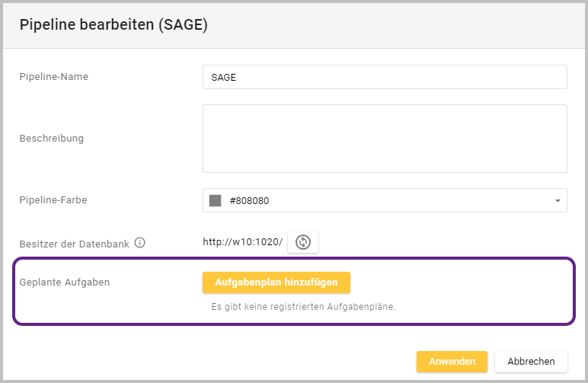Image resolution: width=588 pixels, height=383 pixels.
Task: Click the Pipeline bearbeiten (SAGE) dialog title
Action: (113, 25)
